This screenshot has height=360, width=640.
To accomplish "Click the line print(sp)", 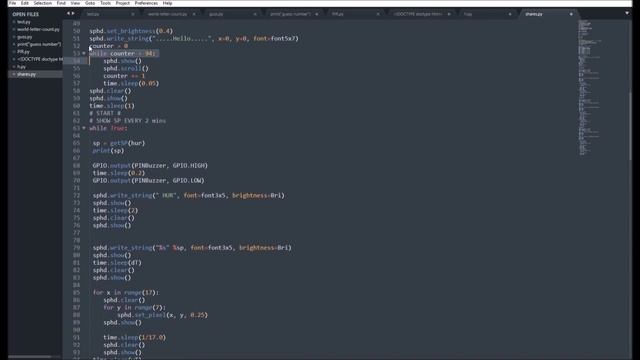I will coord(108,151).
